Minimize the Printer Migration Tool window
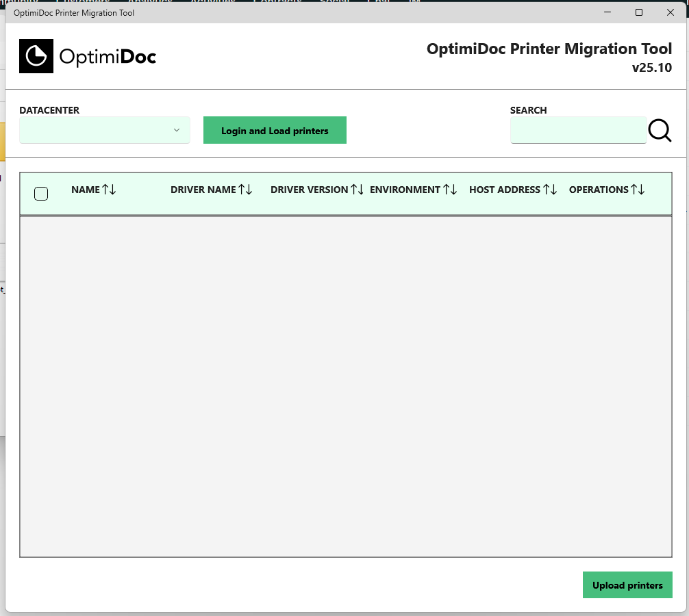 pyautogui.click(x=607, y=12)
